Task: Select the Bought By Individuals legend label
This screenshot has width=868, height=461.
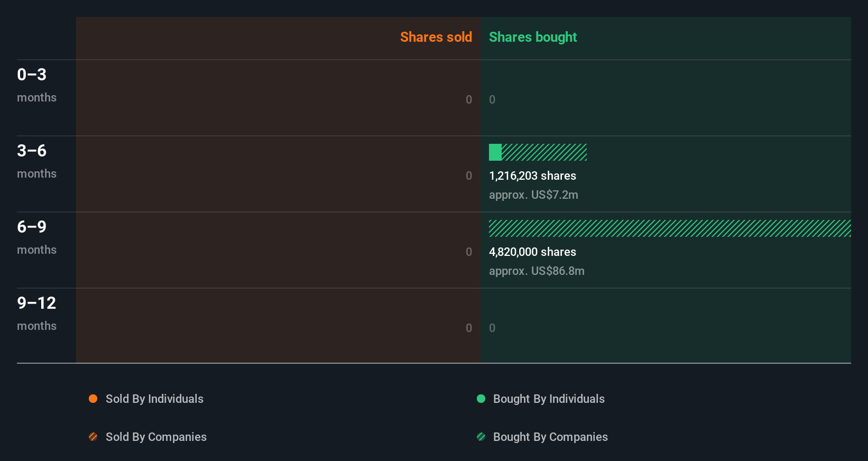Action: point(549,399)
